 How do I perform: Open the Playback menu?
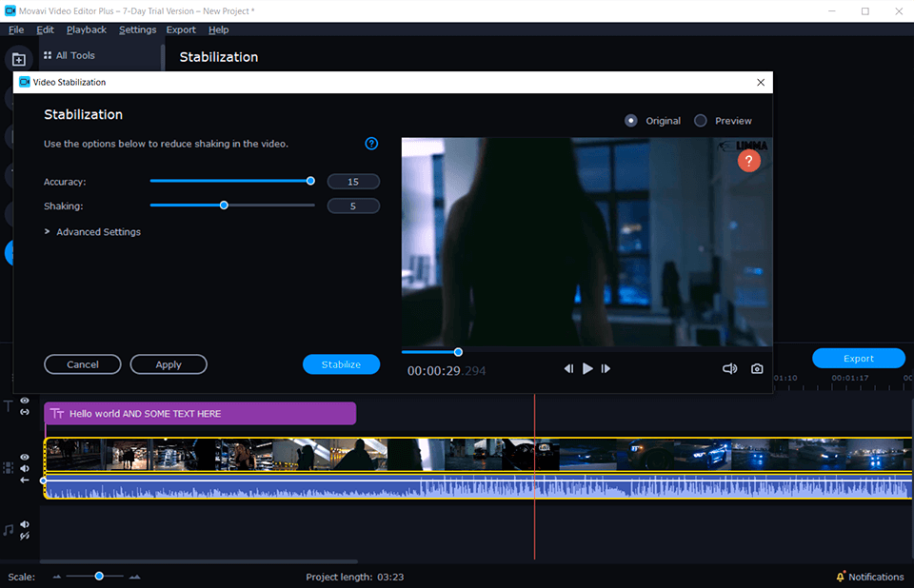point(87,29)
